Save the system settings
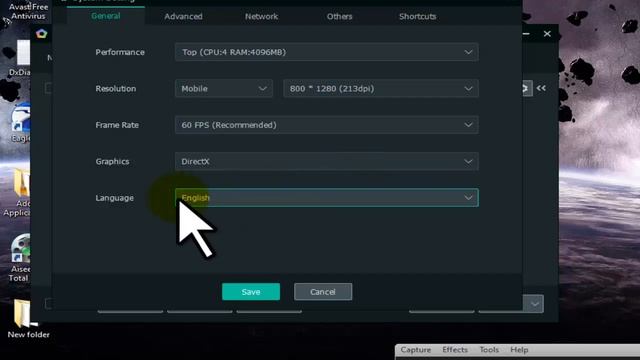This screenshot has width=640, height=360. click(251, 292)
